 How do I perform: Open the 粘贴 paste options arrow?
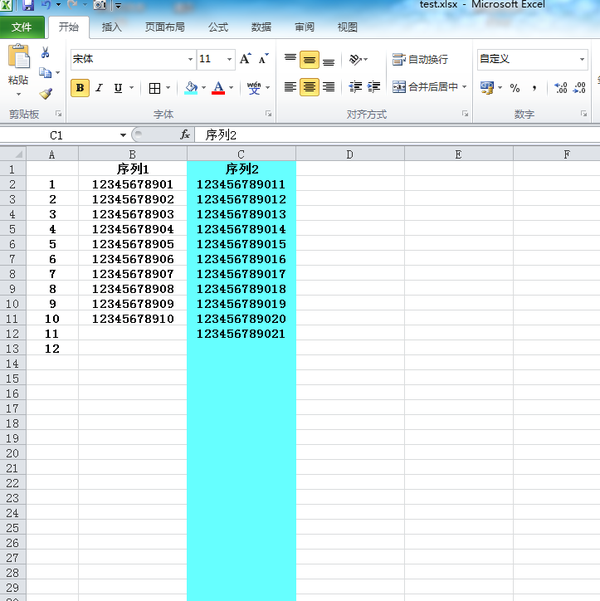[x=18, y=95]
